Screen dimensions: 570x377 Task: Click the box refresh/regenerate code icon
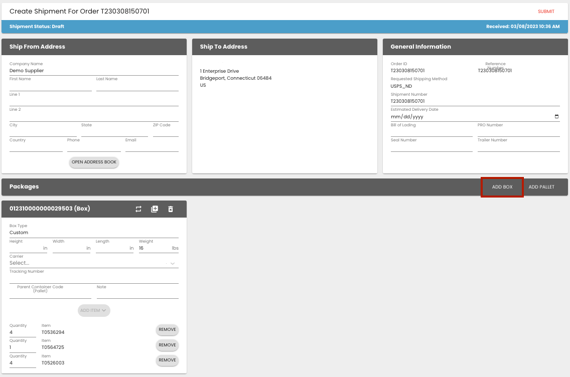click(138, 209)
